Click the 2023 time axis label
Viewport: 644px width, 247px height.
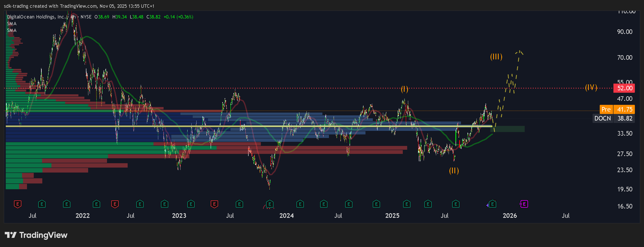point(179,215)
